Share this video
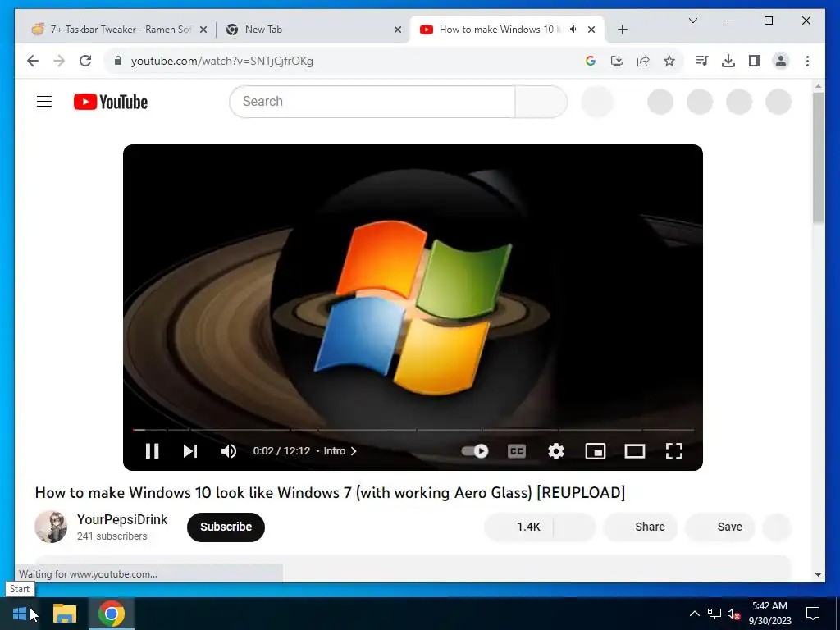840x630 pixels. click(x=640, y=527)
